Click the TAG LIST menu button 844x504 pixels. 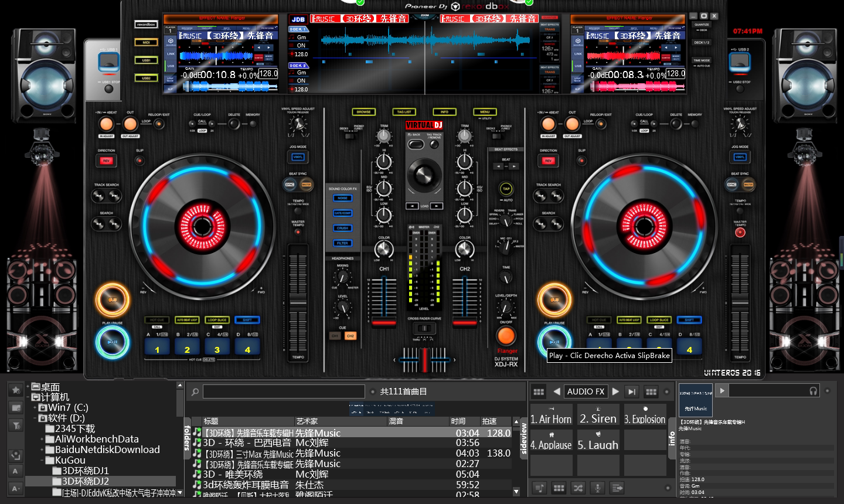(x=404, y=111)
